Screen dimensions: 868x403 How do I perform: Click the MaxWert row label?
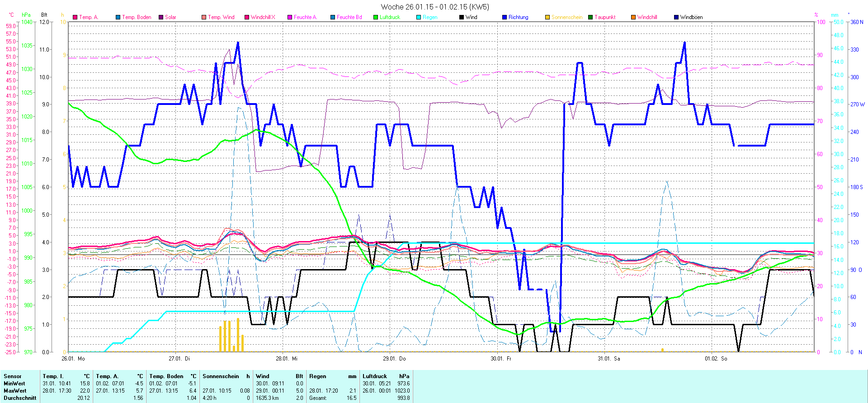[x=15, y=391]
